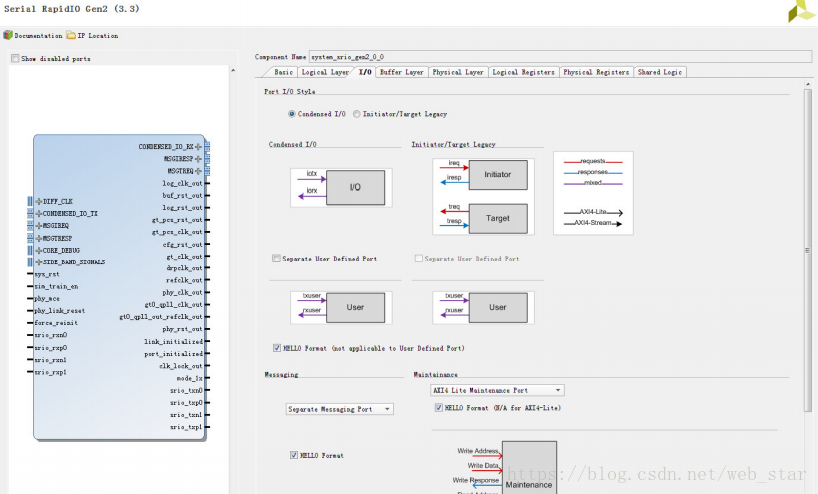Click the Component Name input field
The height and width of the screenshot is (494, 818).
click(x=560, y=56)
